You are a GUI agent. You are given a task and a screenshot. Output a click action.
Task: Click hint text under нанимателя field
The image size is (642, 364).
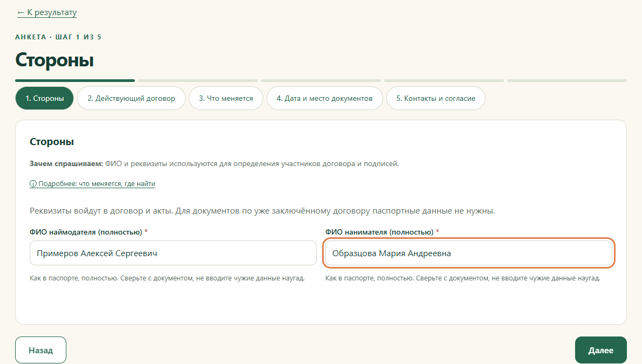coord(463,278)
